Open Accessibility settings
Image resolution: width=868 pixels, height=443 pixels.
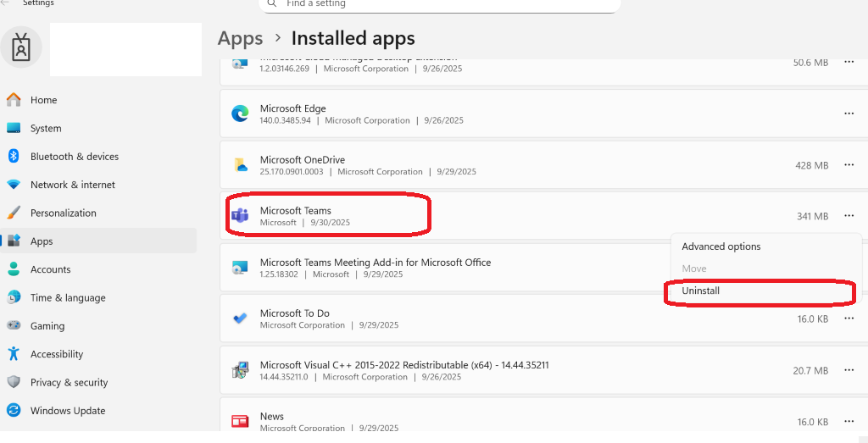98,354
